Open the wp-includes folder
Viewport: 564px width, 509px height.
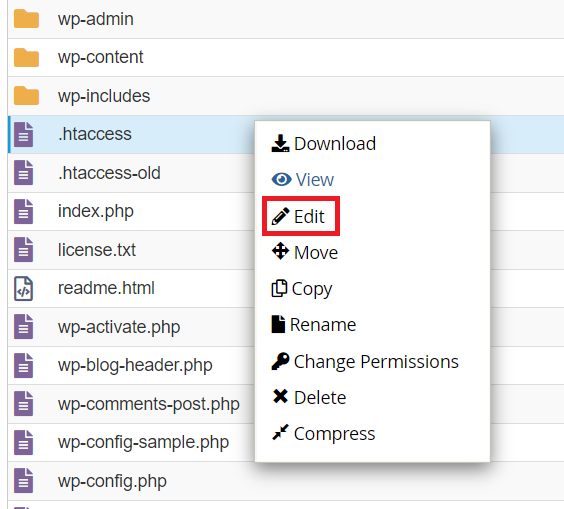(x=104, y=96)
